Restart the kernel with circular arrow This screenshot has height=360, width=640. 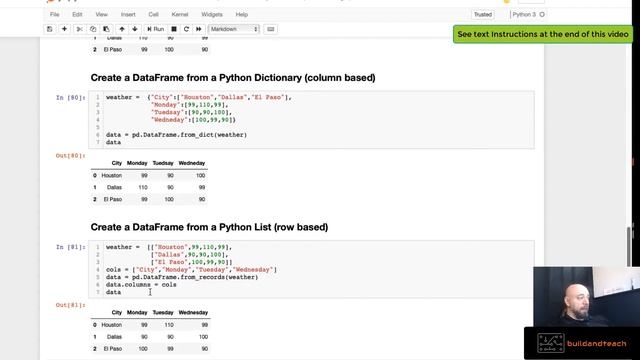186,29
